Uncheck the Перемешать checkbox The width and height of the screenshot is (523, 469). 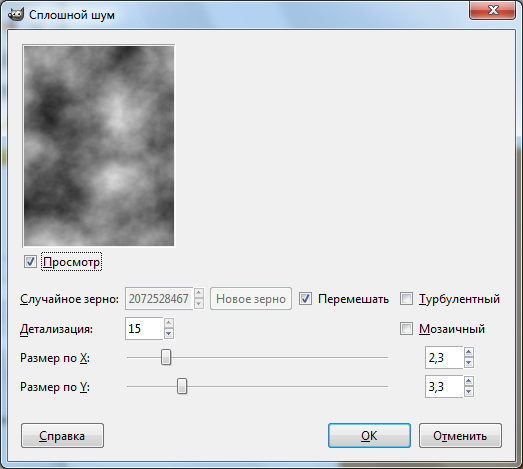coord(305,299)
